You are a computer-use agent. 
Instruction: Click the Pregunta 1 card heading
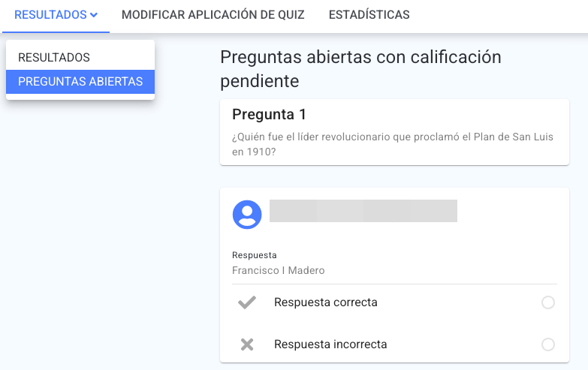pyautogui.click(x=269, y=114)
